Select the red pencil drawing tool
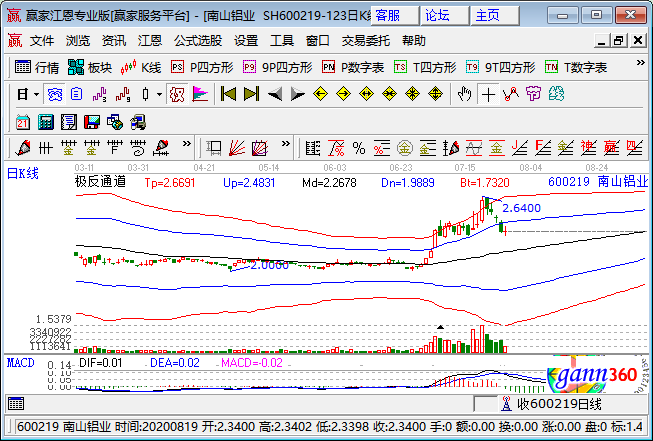The image size is (653, 441). (x=23, y=148)
